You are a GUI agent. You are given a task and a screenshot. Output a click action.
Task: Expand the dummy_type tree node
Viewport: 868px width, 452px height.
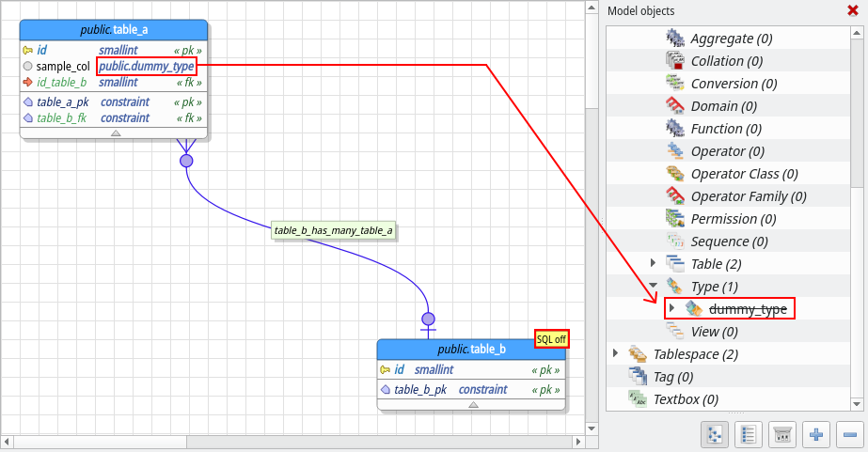coord(671,307)
